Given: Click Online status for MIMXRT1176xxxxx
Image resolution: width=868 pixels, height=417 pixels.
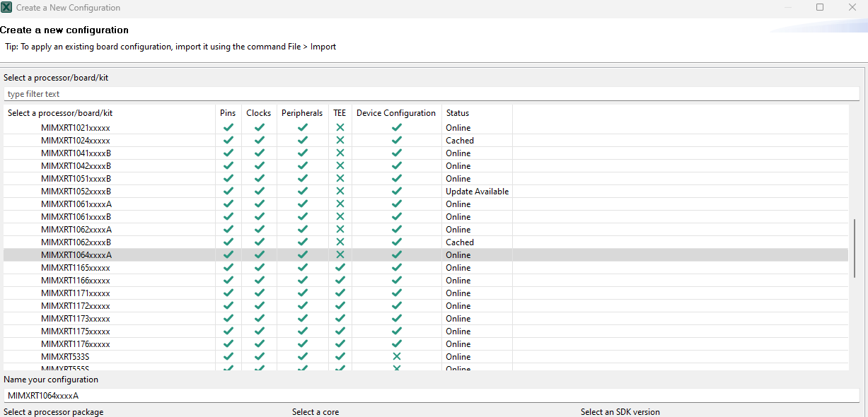Looking at the screenshot, I should [458, 344].
